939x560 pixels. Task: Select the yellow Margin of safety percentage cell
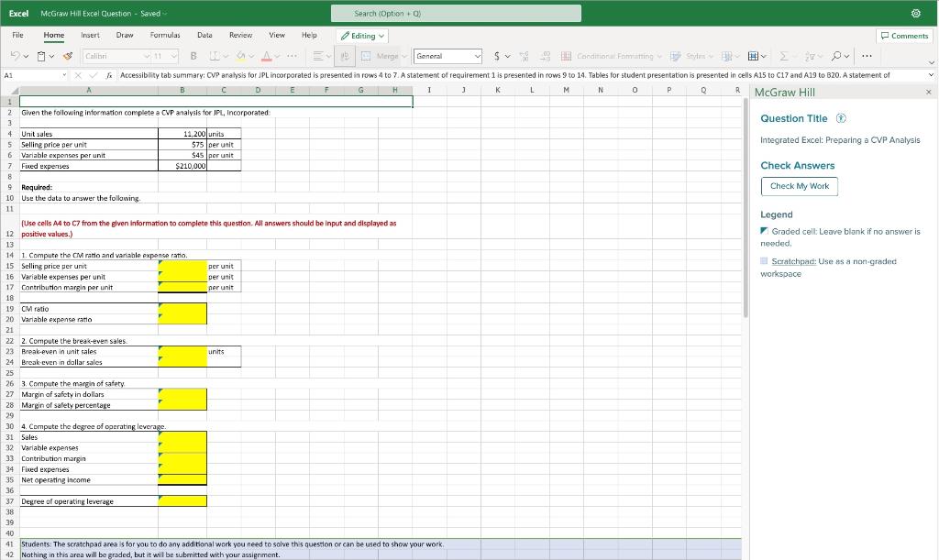tap(182, 405)
